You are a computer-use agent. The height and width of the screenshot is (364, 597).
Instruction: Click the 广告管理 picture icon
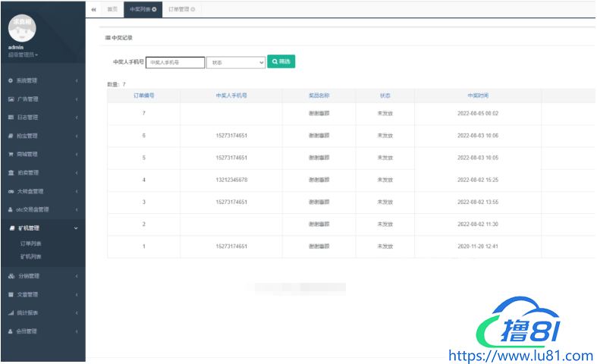click(11, 99)
